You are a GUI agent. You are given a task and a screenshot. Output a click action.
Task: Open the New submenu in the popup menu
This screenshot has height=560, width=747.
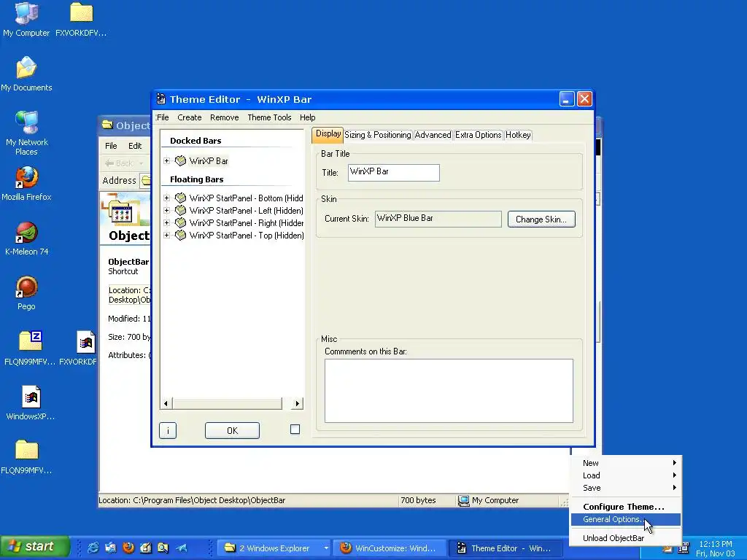click(626, 463)
